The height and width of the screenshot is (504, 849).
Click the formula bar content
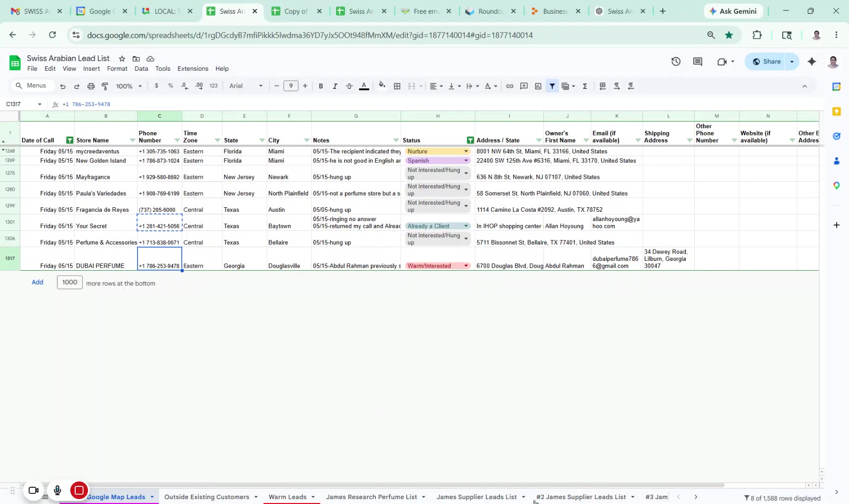coord(86,104)
